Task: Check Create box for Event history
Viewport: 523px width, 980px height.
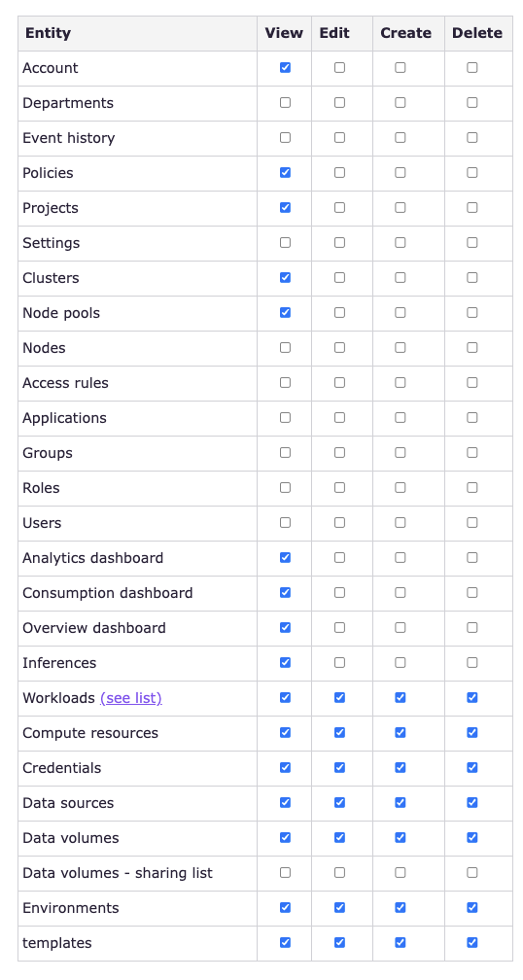Action: click(400, 137)
